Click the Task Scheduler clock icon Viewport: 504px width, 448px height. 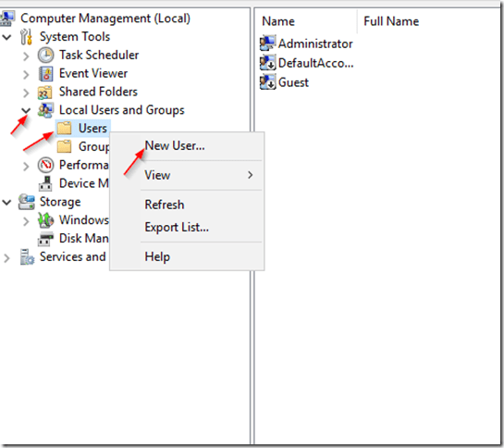point(45,55)
